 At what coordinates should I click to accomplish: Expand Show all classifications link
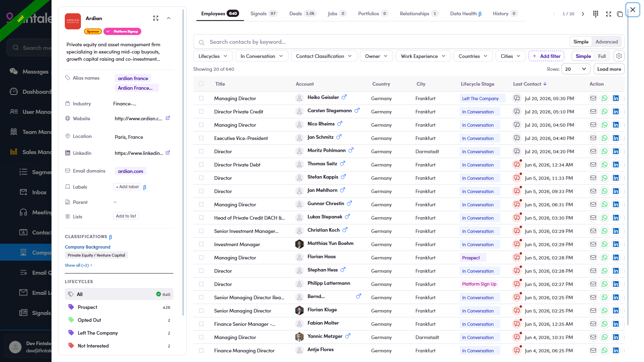(78, 265)
